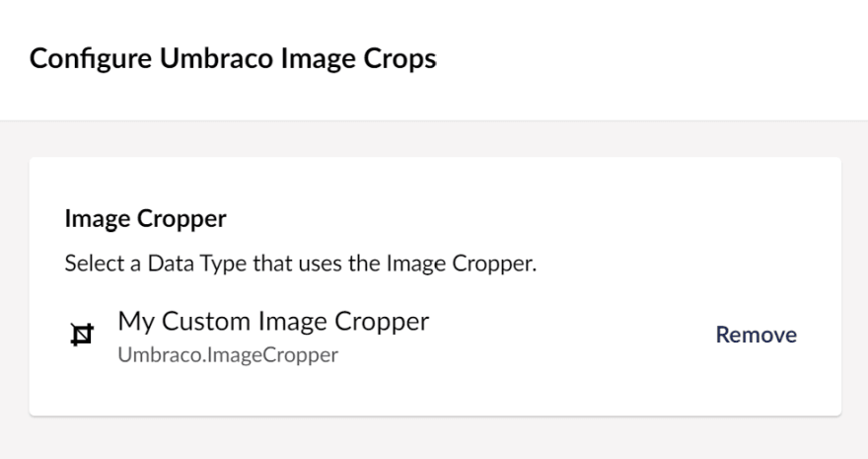Click the Configure Umbraco Image Crops headline

[x=233, y=58]
